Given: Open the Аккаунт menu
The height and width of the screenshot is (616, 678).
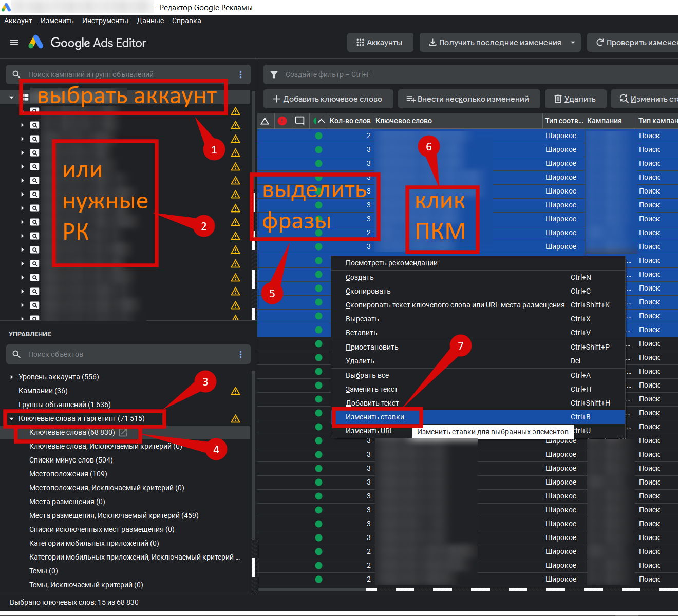Looking at the screenshot, I should 18,21.
